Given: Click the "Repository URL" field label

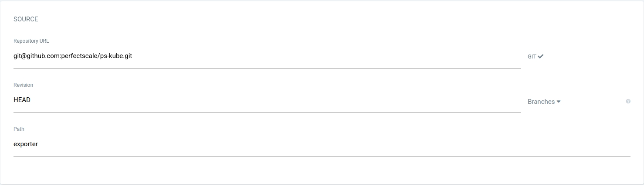Looking at the screenshot, I should (x=31, y=41).
